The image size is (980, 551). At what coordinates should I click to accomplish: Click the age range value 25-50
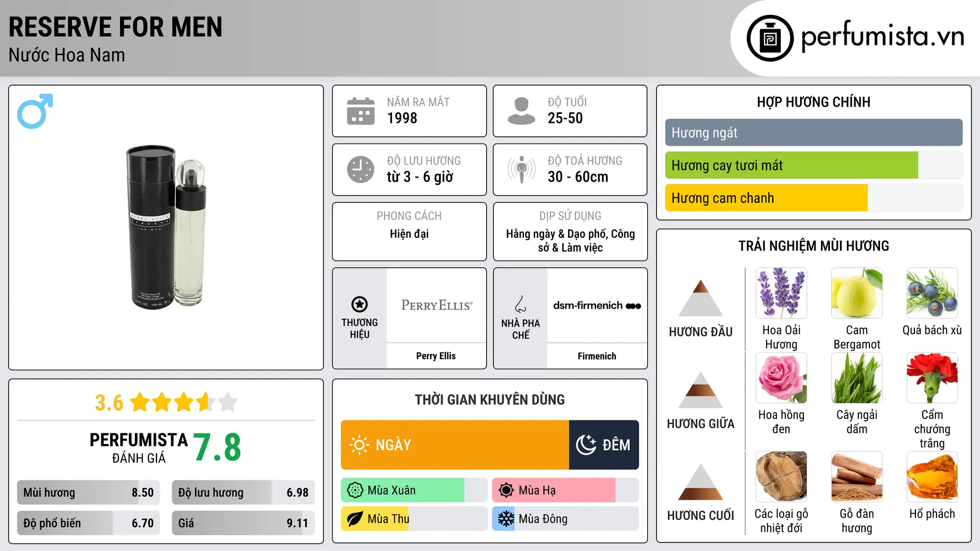565,118
